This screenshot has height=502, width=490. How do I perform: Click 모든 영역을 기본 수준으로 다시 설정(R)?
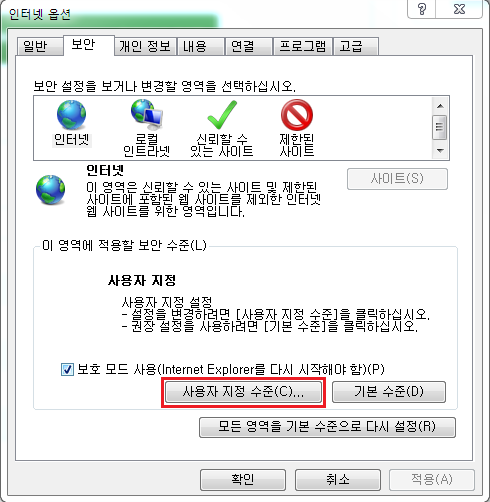point(327,427)
